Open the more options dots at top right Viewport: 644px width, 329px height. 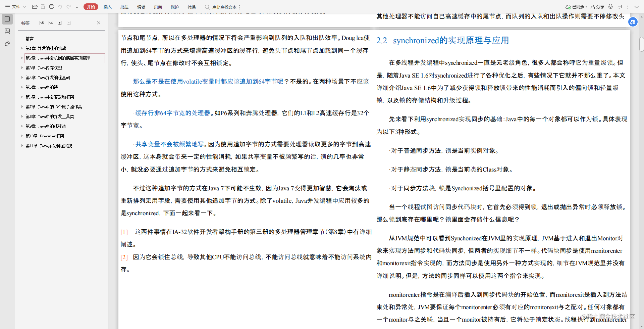pos(628,7)
